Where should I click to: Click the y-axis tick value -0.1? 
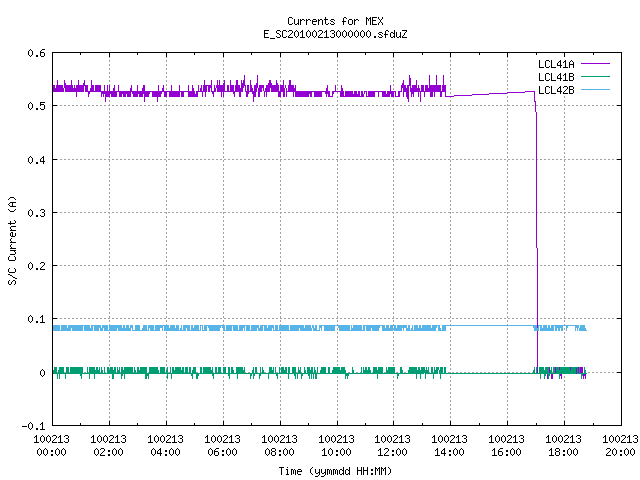pyautogui.click(x=33, y=426)
